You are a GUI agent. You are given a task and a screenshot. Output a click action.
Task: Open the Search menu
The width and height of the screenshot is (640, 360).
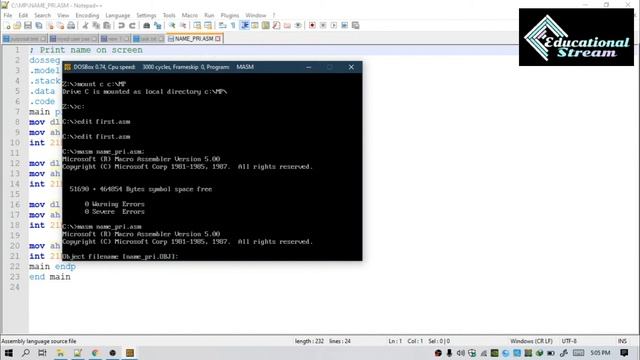(42, 15)
